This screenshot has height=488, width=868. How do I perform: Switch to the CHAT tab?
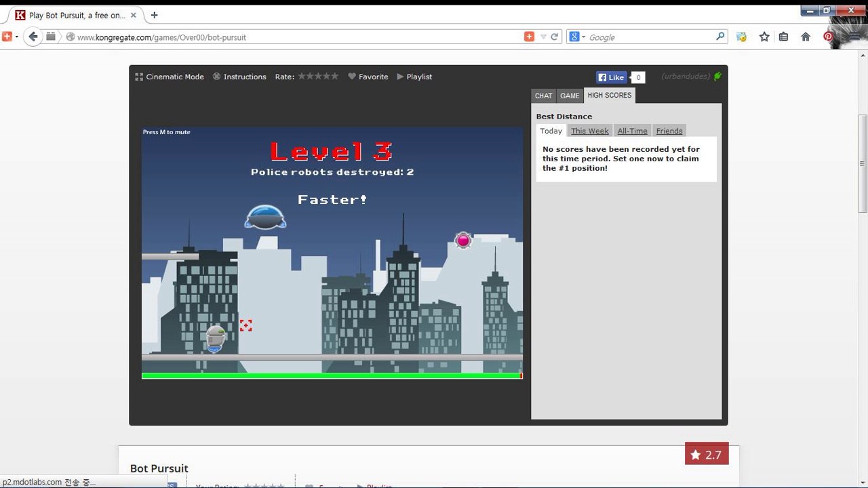click(544, 96)
